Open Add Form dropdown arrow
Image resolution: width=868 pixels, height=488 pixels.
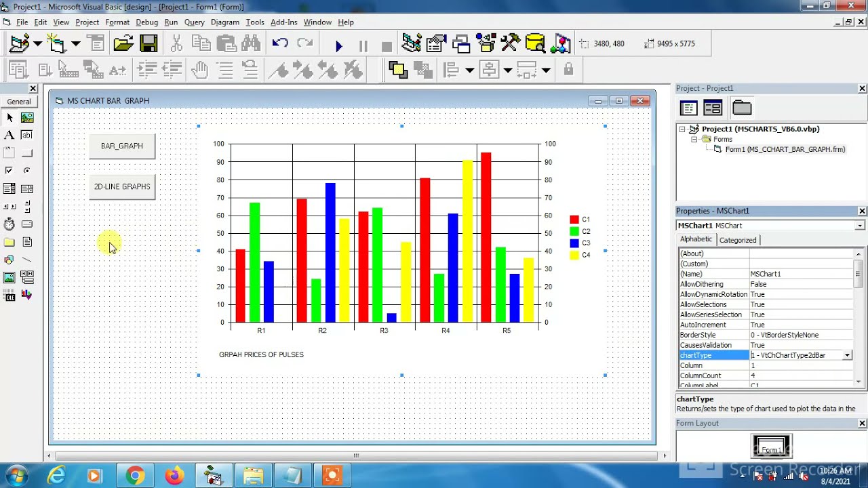point(75,44)
